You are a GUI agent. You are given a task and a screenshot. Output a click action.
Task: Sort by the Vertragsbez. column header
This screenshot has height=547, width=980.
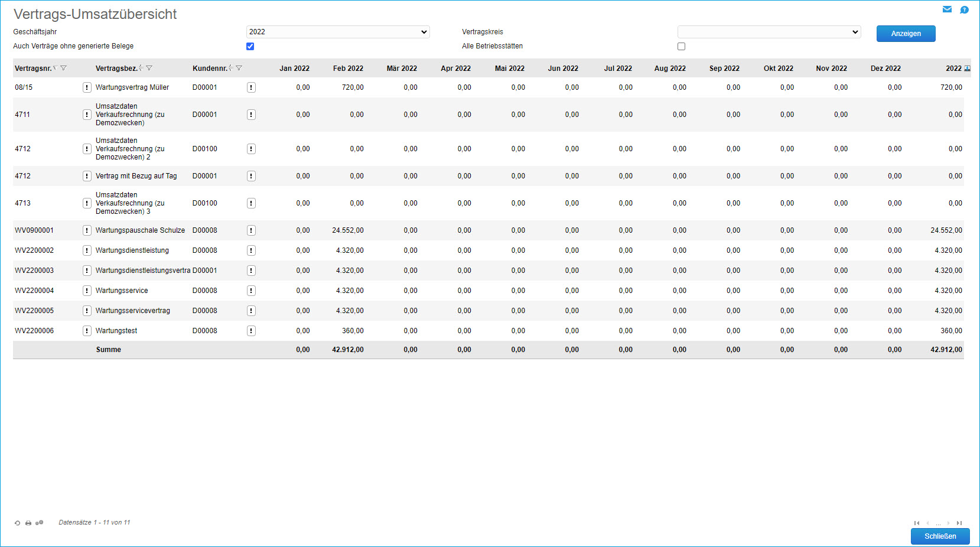point(116,69)
